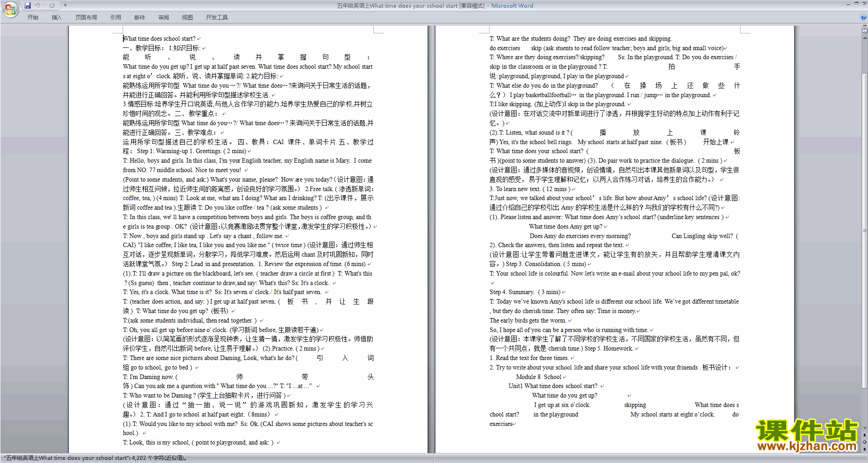Image resolution: width=868 pixels, height=463 pixels.
Task: Click the Select Browse Object round button
Action: (865, 442)
